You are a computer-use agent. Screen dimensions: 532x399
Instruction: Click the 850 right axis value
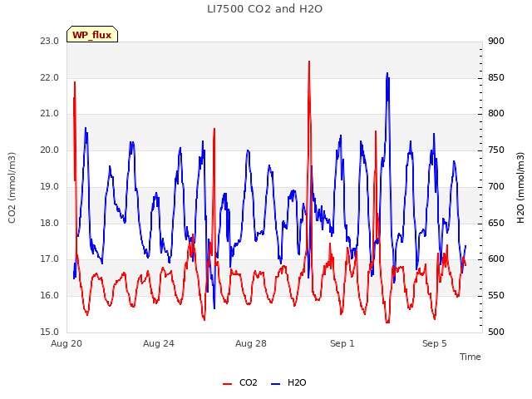pos(496,77)
